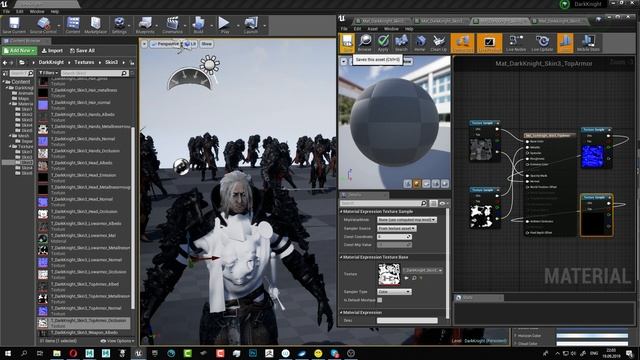The image size is (640, 360).
Task: Open the Marketplace toolbar icon
Action: [x=96, y=25]
